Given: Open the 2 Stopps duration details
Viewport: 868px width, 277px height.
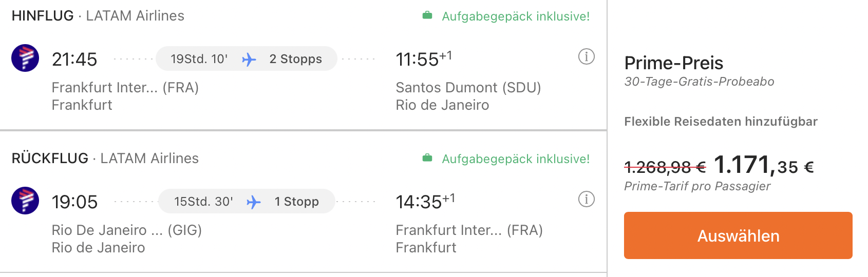Looking at the screenshot, I should click(x=247, y=58).
